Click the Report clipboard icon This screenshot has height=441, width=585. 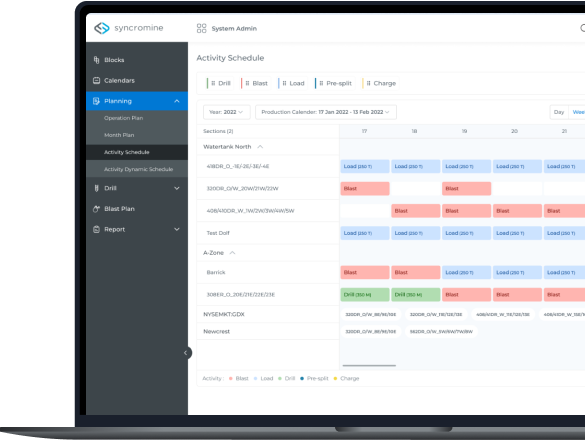click(96, 229)
